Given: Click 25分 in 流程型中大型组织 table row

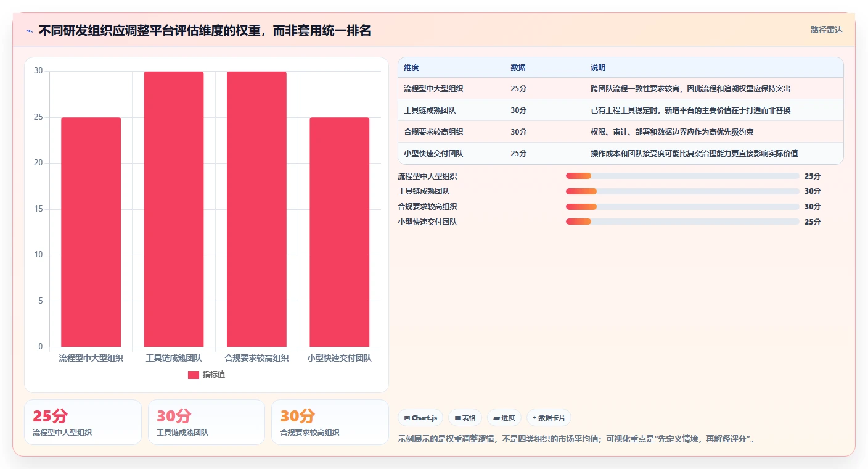Looking at the screenshot, I should pyautogui.click(x=518, y=89).
